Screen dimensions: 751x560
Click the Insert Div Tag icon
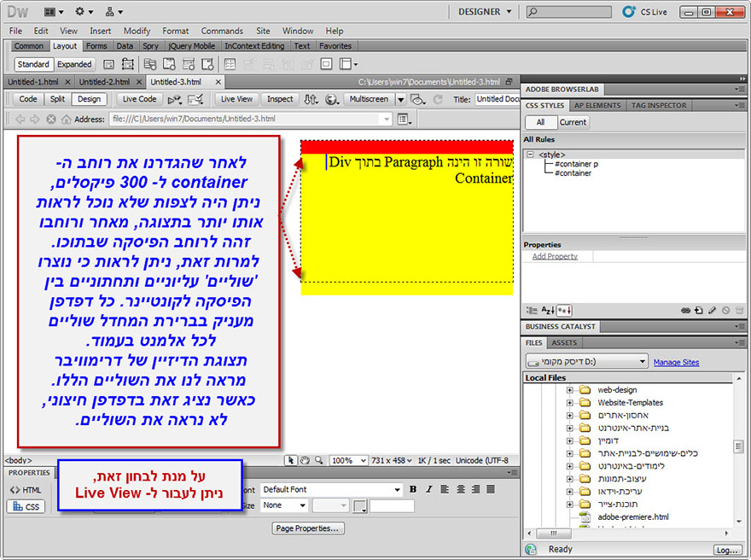pos(109,64)
